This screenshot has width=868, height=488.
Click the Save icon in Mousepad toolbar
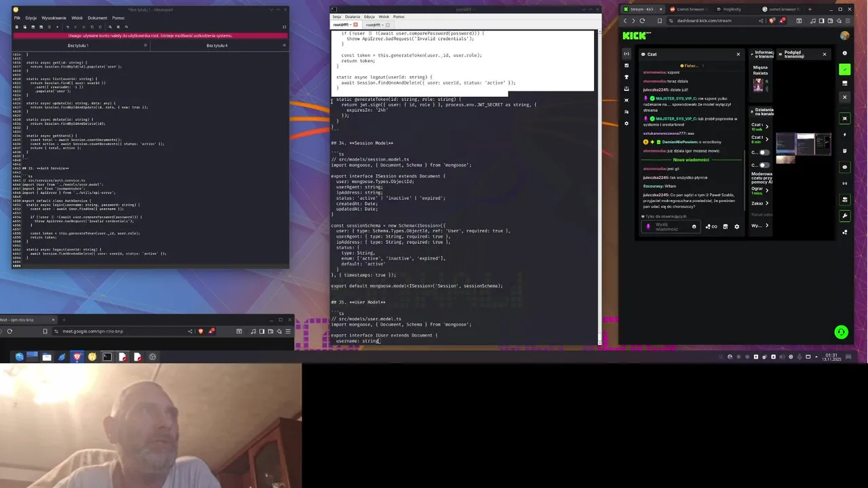click(33, 26)
